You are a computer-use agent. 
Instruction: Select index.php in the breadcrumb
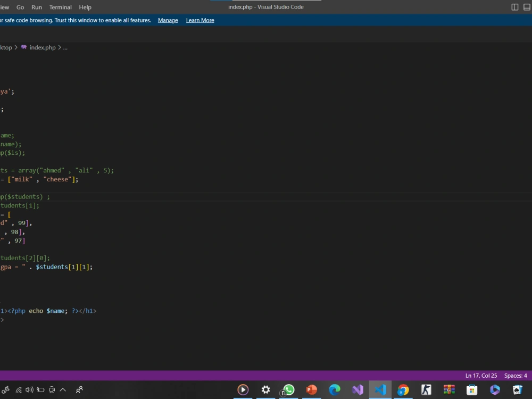tap(43, 47)
